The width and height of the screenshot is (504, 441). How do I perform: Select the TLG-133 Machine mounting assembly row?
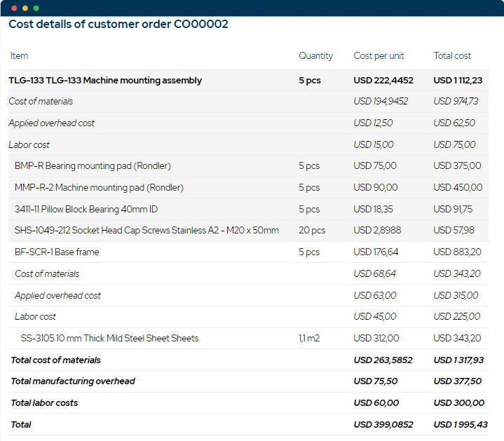(x=248, y=81)
